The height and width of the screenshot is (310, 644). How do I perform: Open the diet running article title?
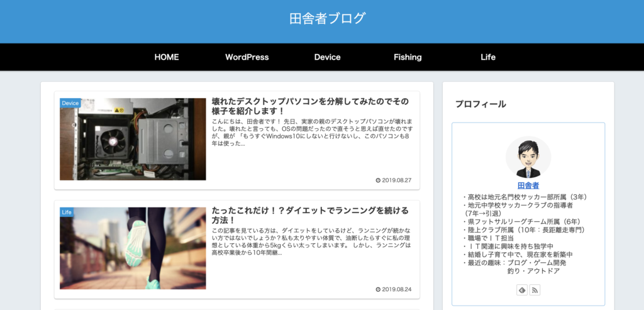(x=310, y=216)
